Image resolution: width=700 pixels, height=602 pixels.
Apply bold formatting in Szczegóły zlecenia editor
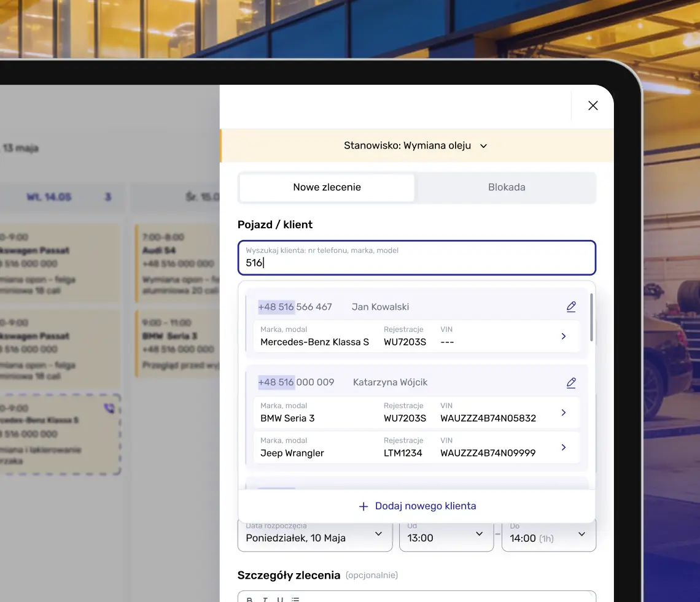(x=249, y=600)
